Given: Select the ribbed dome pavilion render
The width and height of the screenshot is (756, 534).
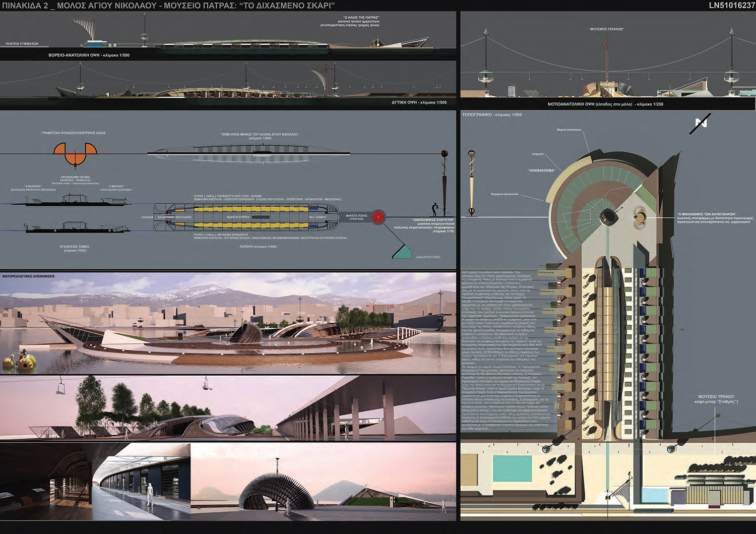Looking at the screenshot, I should coord(323,482).
